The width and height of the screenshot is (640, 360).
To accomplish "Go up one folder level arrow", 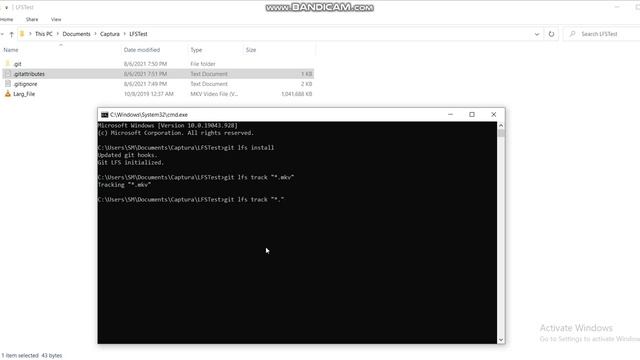I will point(11,34).
